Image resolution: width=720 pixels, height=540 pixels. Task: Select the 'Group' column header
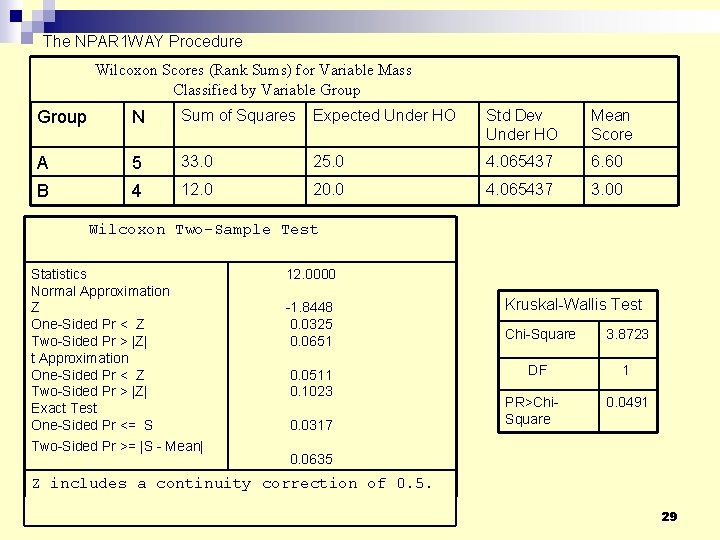[x=62, y=117]
